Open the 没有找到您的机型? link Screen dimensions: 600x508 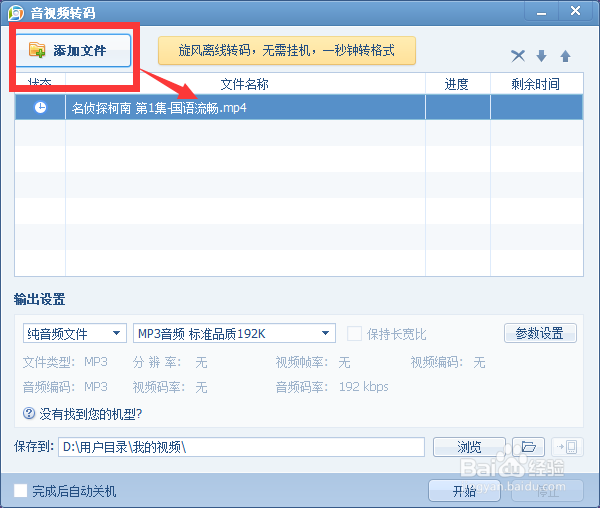91,414
